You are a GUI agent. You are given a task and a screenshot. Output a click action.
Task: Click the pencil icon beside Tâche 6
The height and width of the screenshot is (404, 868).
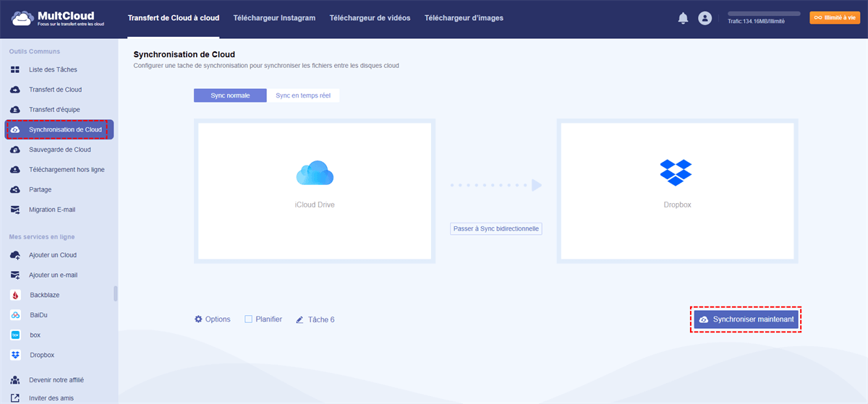(x=299, y=319)
